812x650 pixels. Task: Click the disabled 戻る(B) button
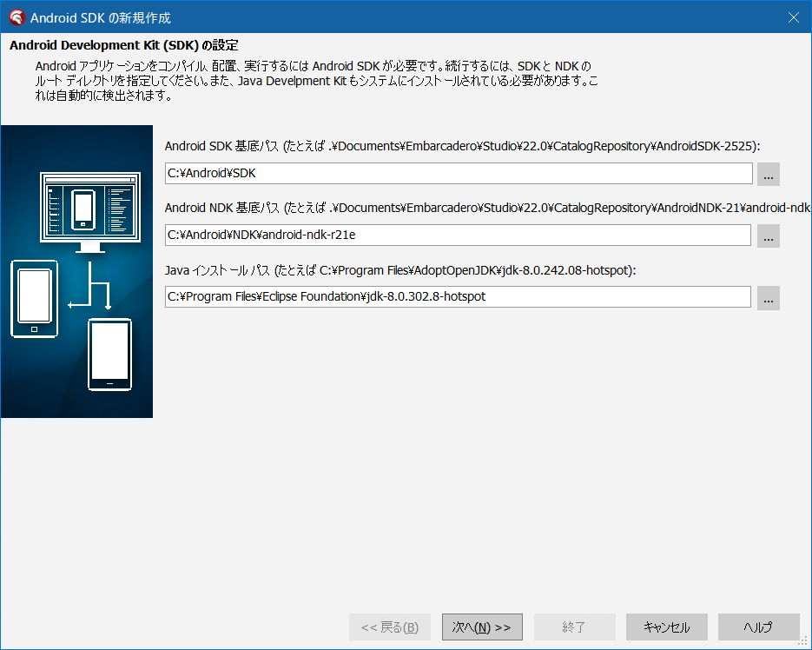coord(390,627)
